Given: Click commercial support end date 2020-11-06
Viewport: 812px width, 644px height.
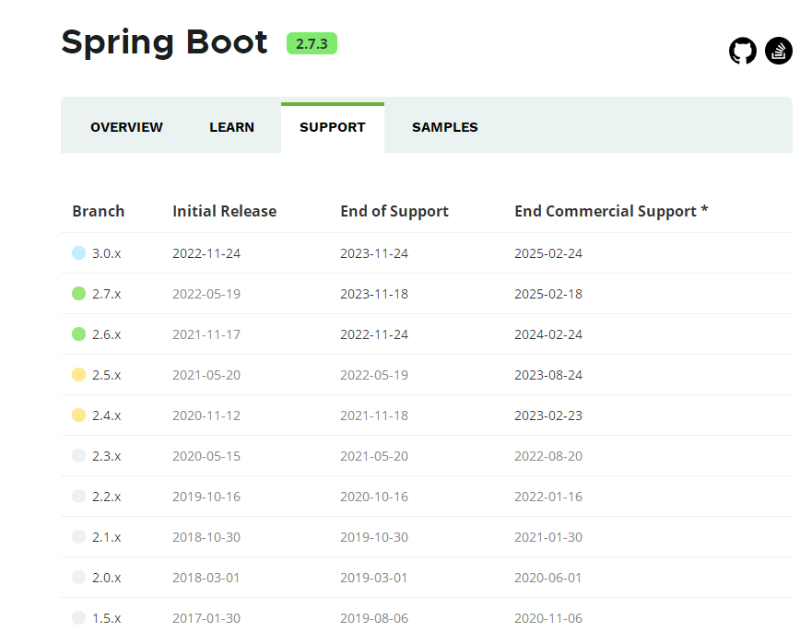Looking at the screenshot, I should click(x=548, y=618).
